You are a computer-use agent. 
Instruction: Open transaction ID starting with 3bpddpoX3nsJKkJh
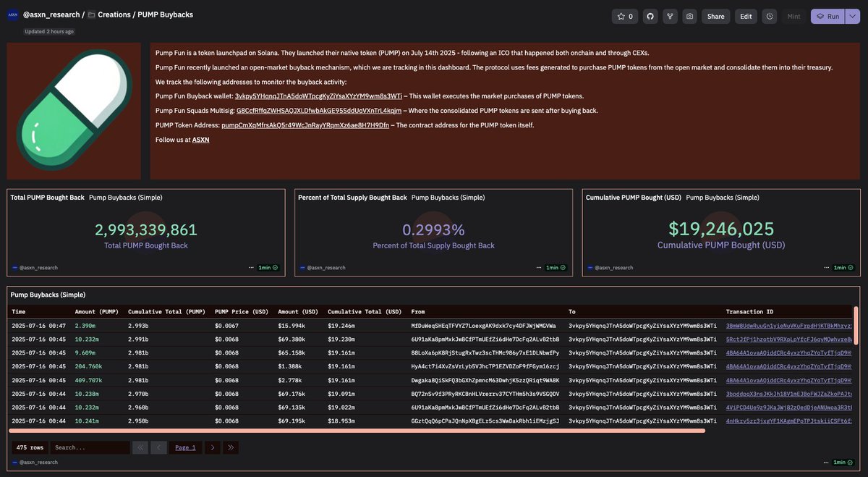coord(789,394)
